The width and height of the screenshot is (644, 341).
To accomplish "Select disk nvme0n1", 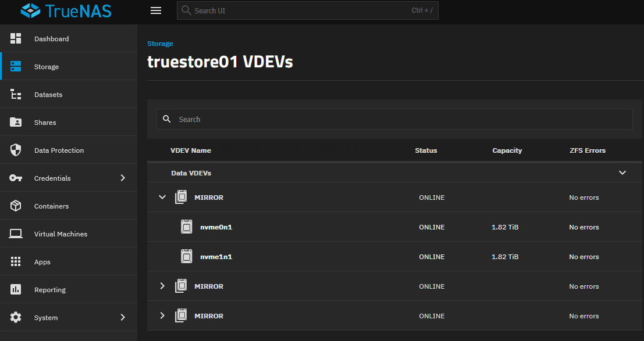I will [x=216, y=227].
